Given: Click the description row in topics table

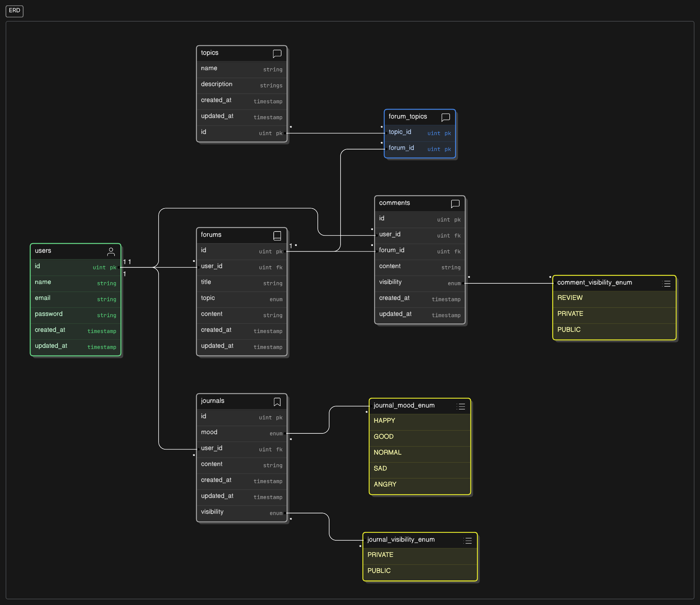Looking at the screenshot, I should pos(241,84).
